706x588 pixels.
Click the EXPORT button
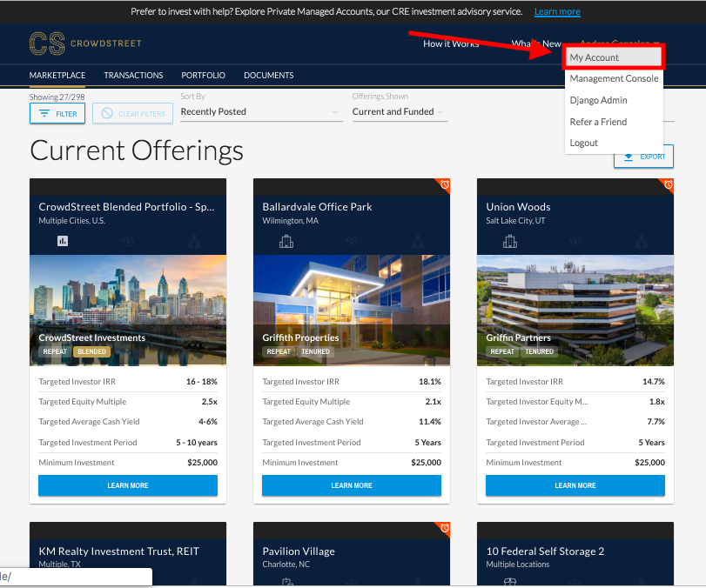[x=643, y=157]
